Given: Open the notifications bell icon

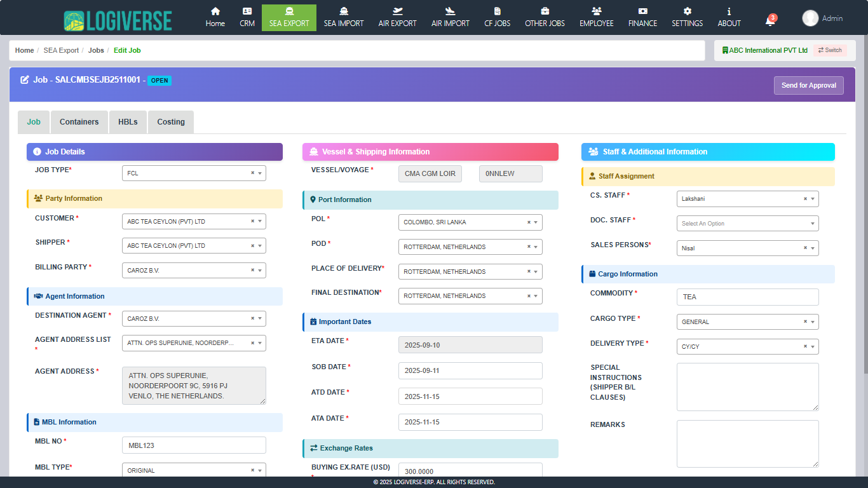Looking at the screenshot, I should (770, 22).
